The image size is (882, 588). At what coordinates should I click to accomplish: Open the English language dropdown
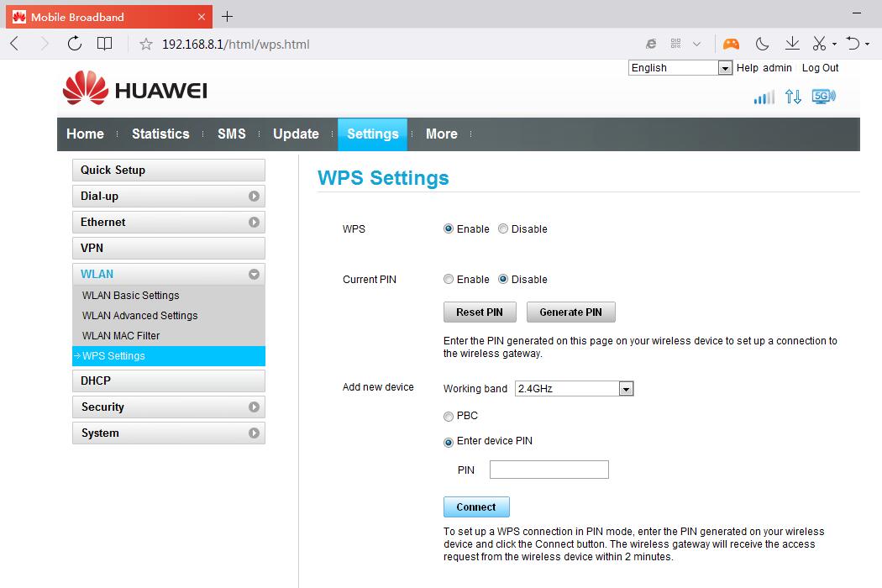coord(680,68)
